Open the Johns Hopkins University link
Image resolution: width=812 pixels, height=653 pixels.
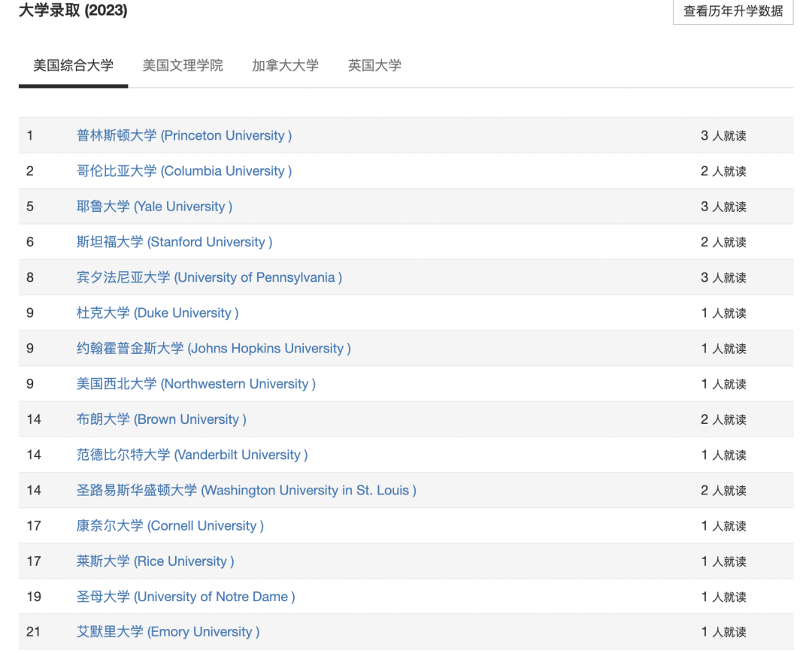(x=214, y=348)
